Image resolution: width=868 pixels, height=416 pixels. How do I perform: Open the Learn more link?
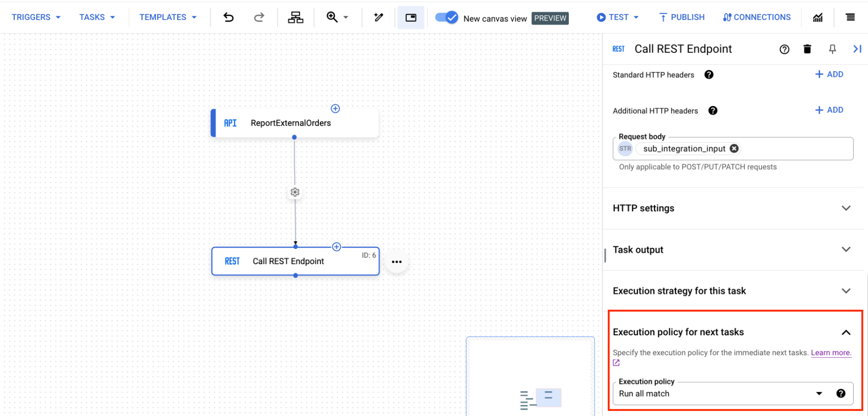(831, 353)
